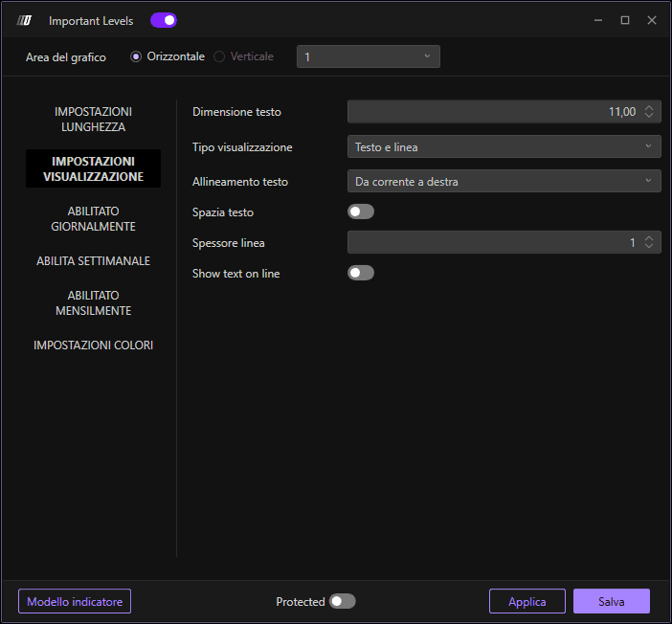672x624 pixels.
Task: Click the app logo icon in title bar
Action: tap(24, 20)
